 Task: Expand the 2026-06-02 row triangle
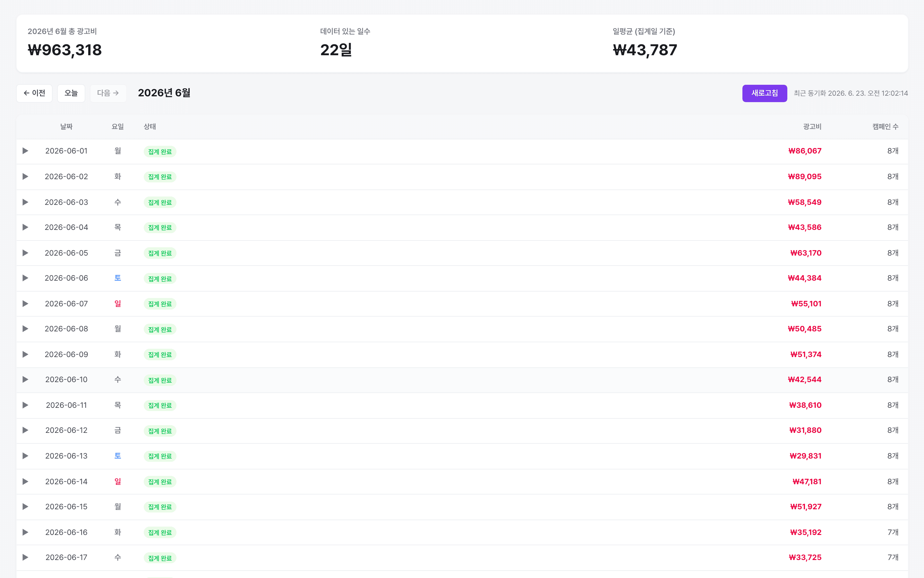tap(25, 177)
